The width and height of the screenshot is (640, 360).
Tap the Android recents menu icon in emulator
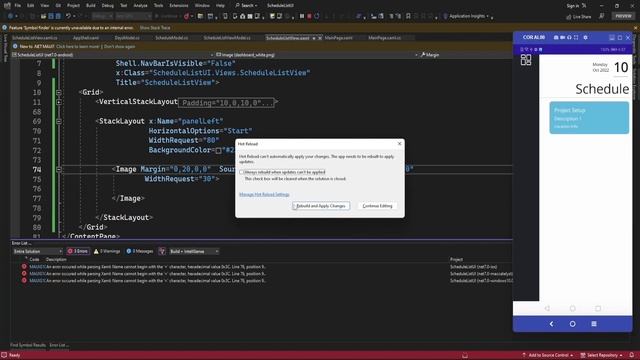(594, 324)
